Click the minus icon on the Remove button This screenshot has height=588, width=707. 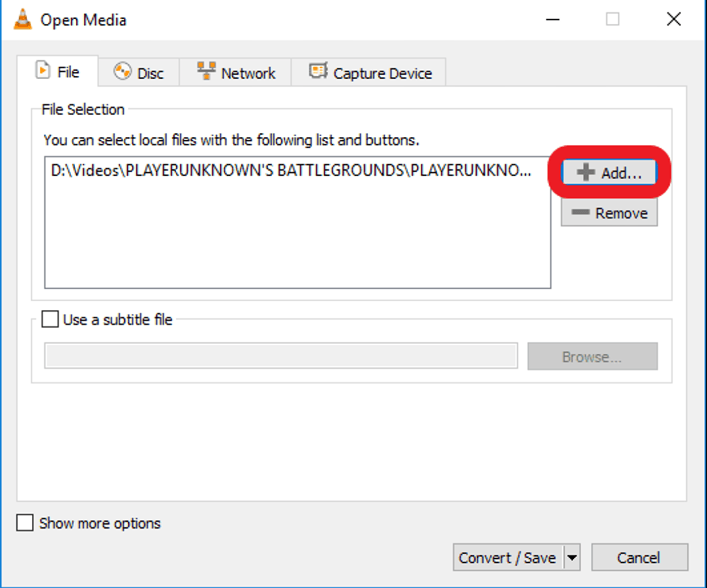(x=581, y=212)
